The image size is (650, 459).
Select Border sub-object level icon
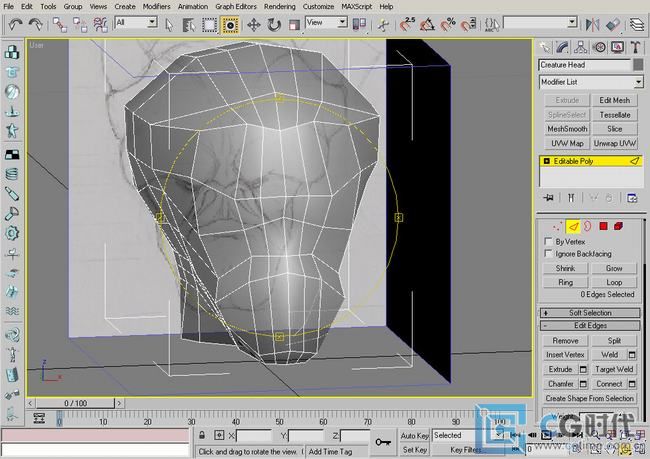pyautogui.click(x=588, y=226)
